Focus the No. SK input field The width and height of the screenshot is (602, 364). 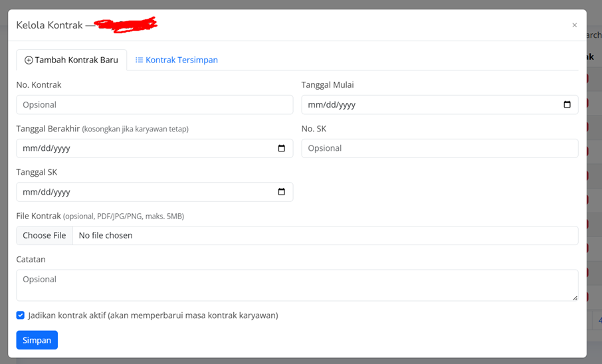[x=440, y=148]
